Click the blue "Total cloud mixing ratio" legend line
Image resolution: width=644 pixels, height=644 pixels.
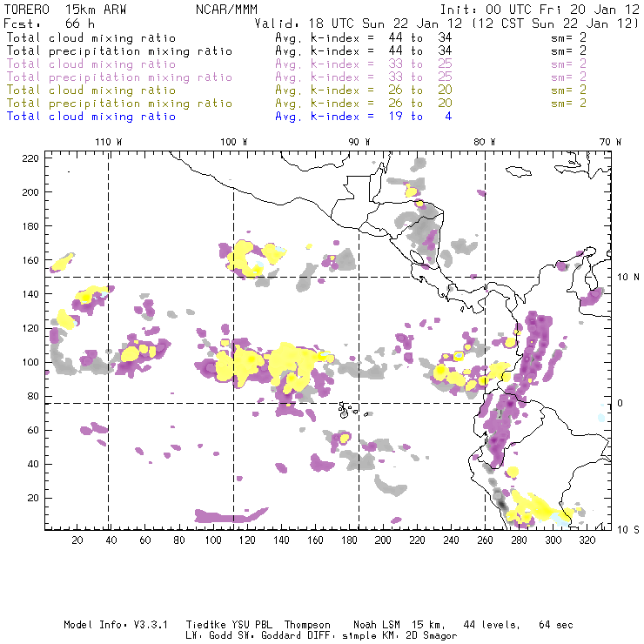91,117
